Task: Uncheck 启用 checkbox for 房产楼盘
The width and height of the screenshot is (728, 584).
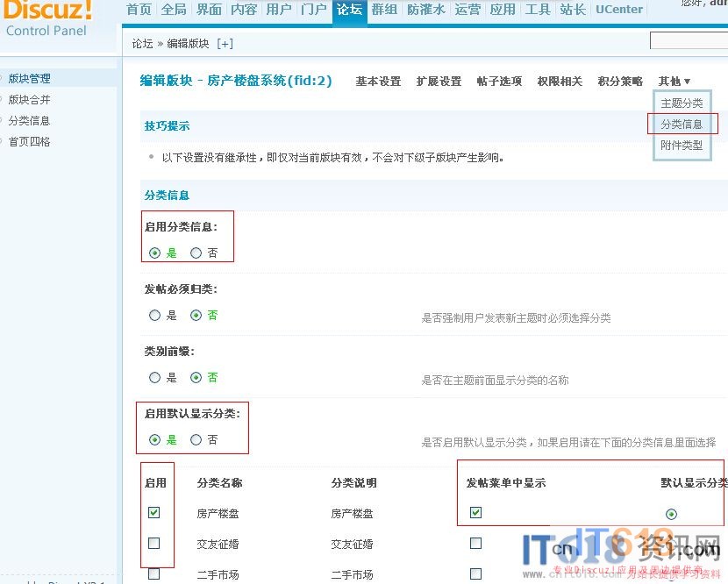Action: point(154,512)
